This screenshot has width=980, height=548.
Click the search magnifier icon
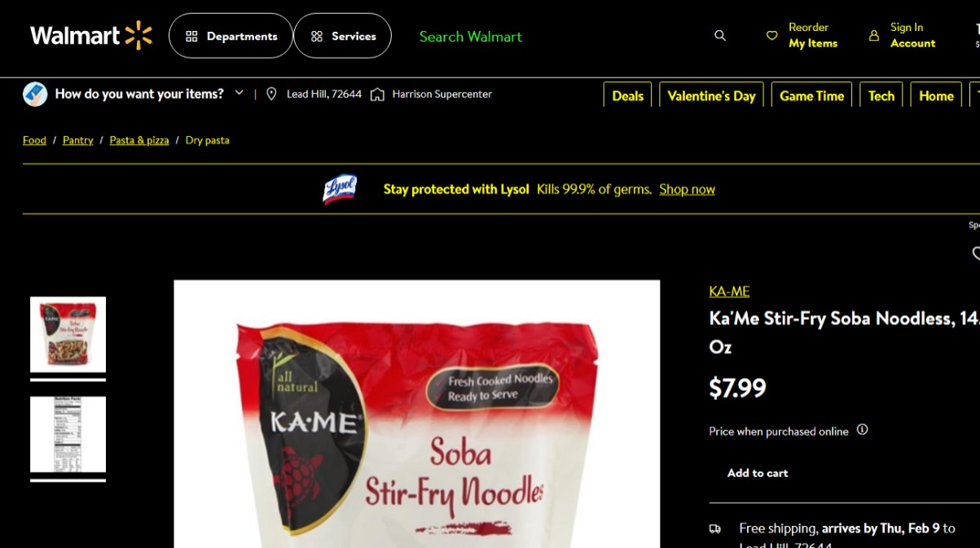tap(720, 36)
